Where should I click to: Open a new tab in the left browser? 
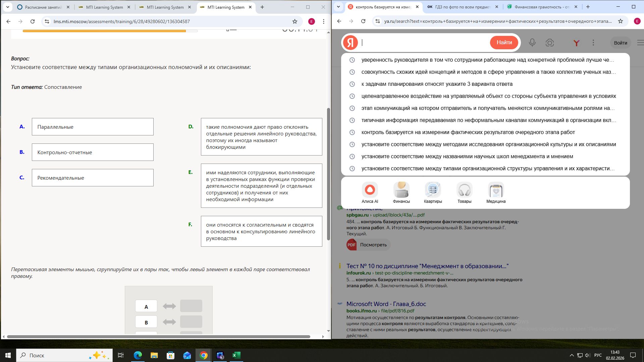pos(262,7)
